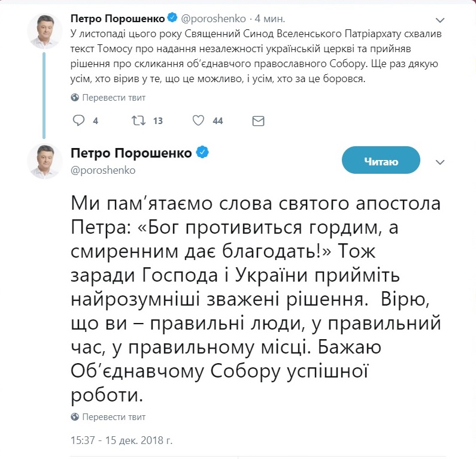Viewport: 476px width, 459px height.
Task: Click the globe icon beside the first translate link
Action: [x=75, y=97]
